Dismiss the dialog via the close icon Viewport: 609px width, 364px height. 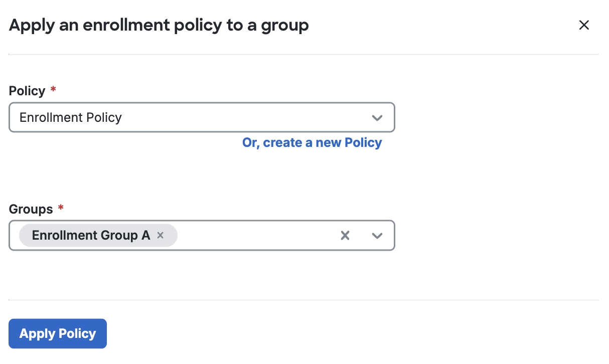tap(584, 25)
